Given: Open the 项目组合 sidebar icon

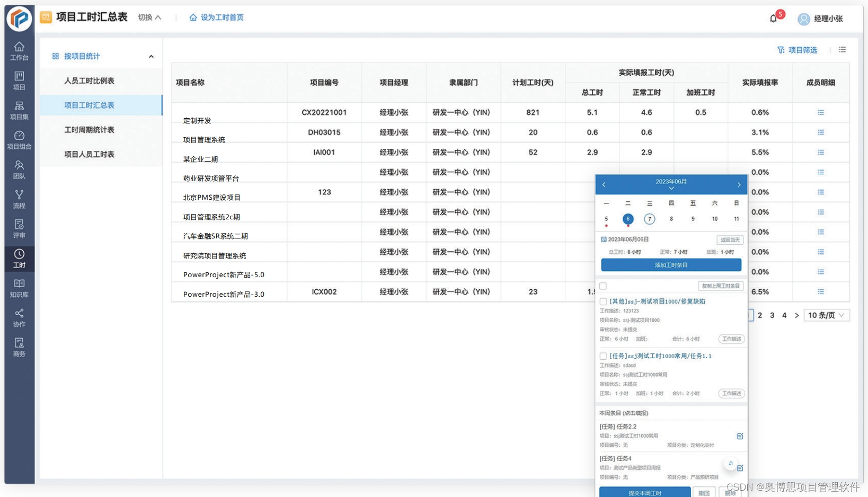Looking at the screenshot, I should (19, 140).
